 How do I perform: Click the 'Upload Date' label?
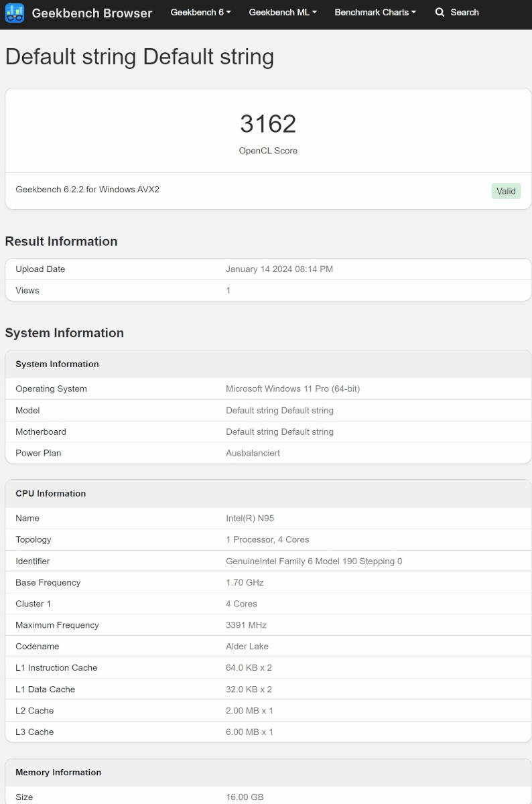[40, 269]
